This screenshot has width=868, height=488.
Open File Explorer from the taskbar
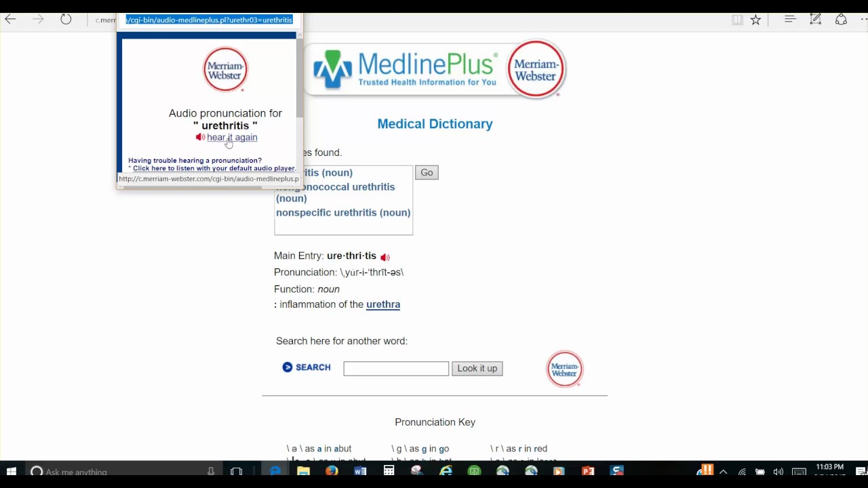tap(303, 472)
